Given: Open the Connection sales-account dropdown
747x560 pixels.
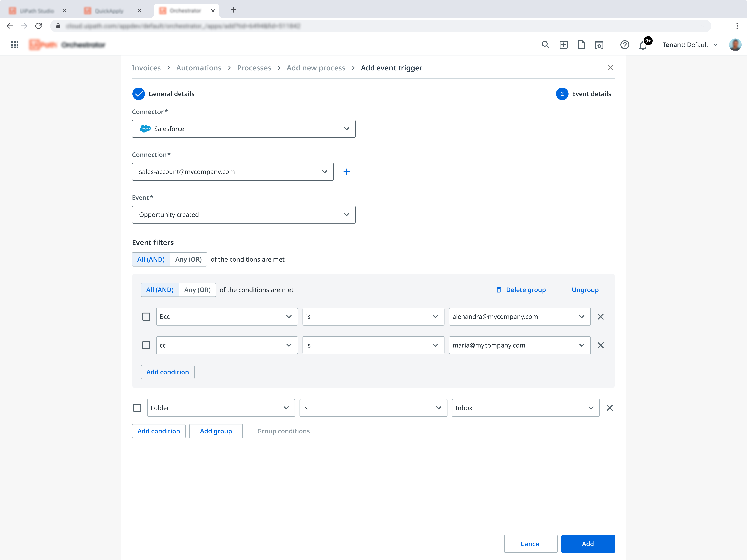Looking at the screenshot, I should pos(233,172).
